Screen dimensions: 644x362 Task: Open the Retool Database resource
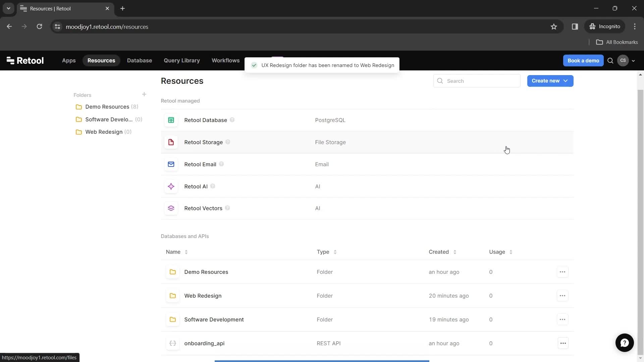point(367,120)
